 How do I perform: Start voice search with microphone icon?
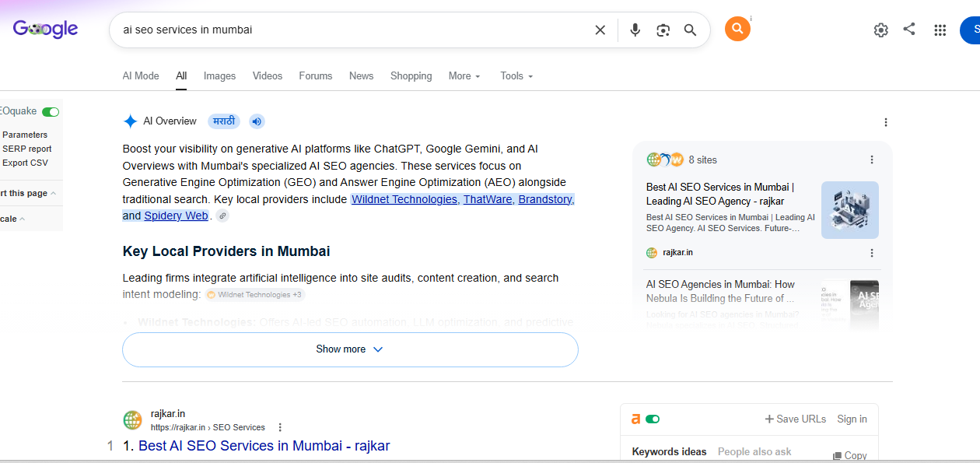(635, 30)
